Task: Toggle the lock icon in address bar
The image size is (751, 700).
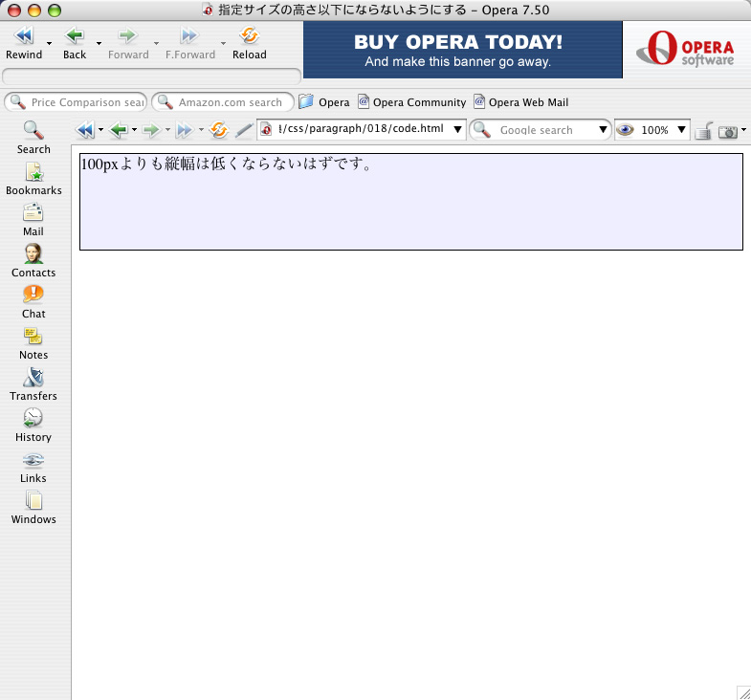Action: 703,130
